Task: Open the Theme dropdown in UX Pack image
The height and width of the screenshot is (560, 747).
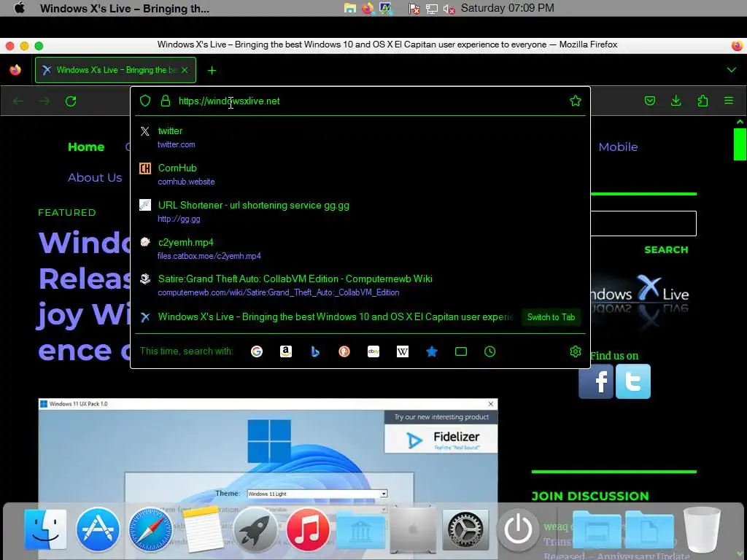Action: (x=317, y=494)
